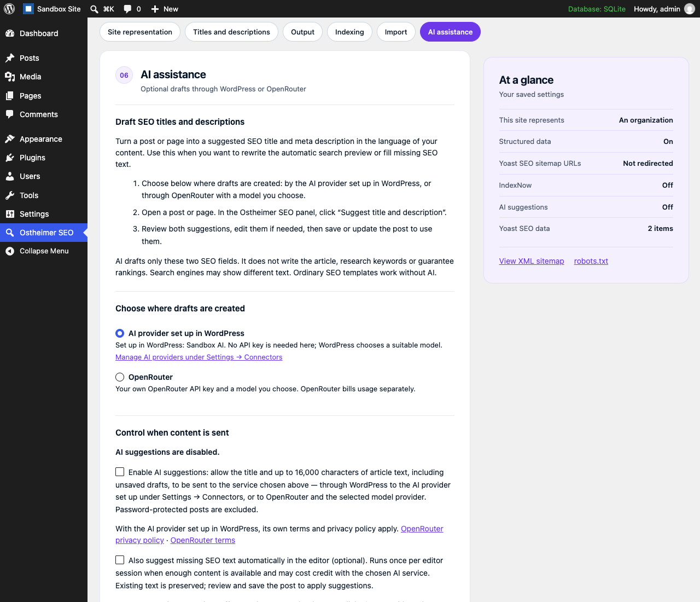700x602 pixels.
Task: Open the Output tab
Action: [302, 32]
